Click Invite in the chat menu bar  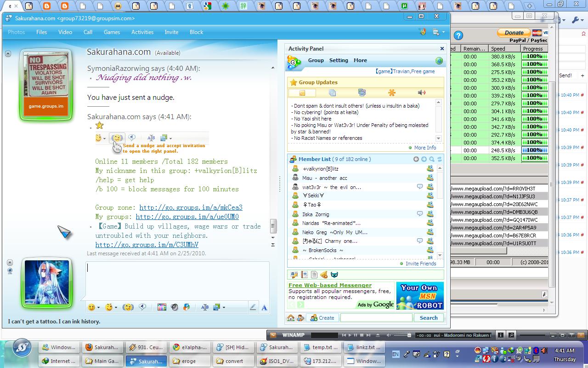click(171, 32)
